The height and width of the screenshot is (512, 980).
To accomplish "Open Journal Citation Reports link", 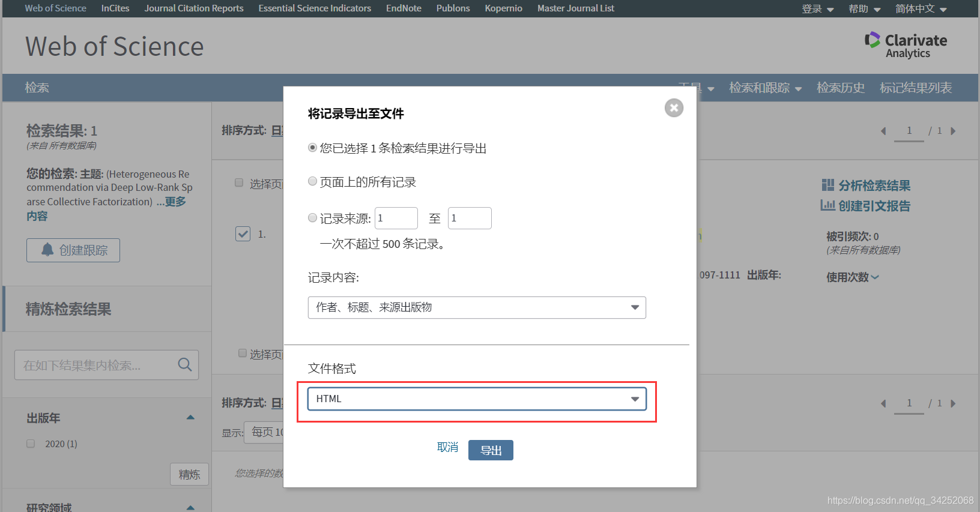I will [x=194, y=8].
